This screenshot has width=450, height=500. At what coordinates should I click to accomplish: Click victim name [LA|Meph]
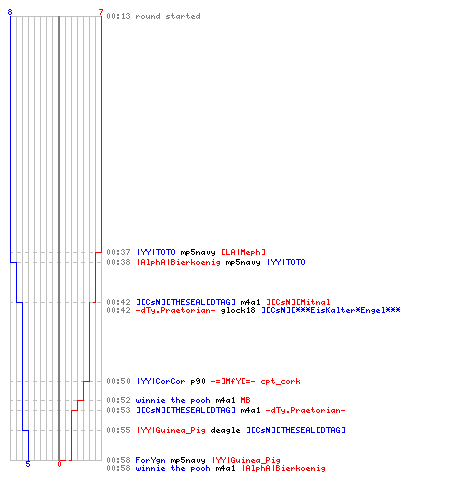coord(243,252)
